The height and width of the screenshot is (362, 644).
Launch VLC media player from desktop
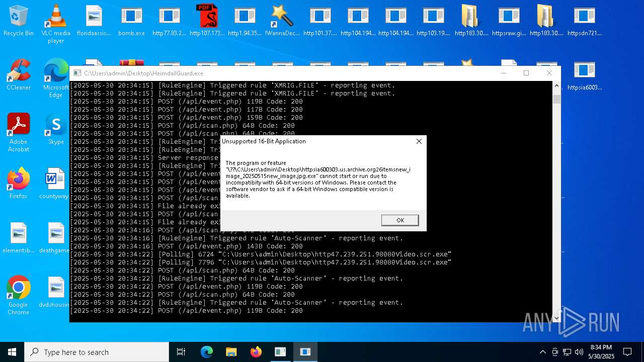pos(56,24)
